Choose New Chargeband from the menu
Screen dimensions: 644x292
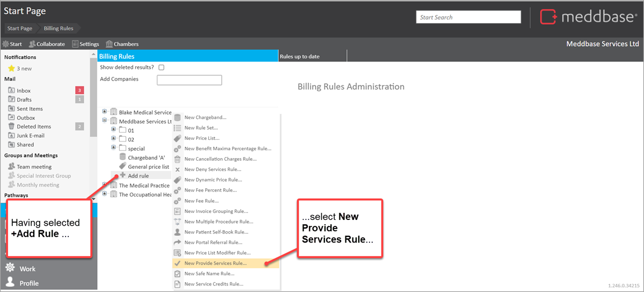click(x=205, y=117)
